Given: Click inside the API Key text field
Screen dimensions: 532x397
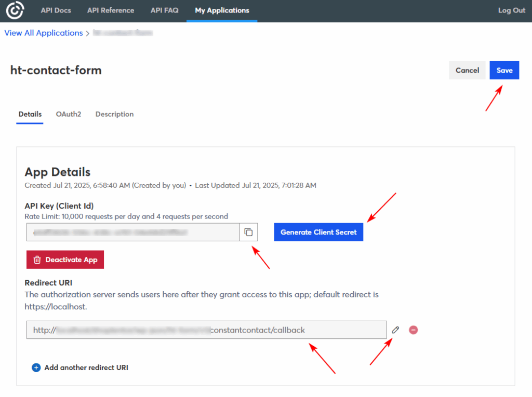Looking at the screenshot, I should tap(133, 232).
